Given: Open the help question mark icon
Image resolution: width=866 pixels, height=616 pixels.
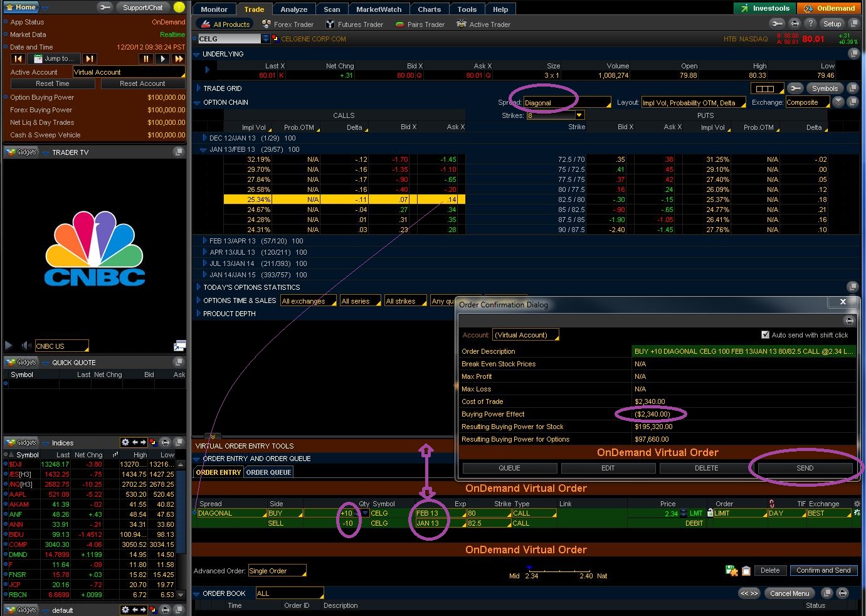Looking at the screenshot, I should point(810,24).
